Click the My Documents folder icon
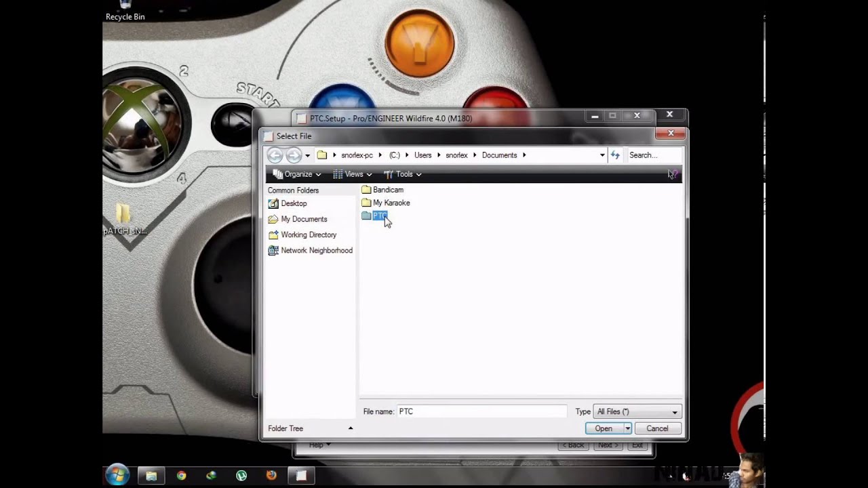The image size is (868, 488). (273, 219)
